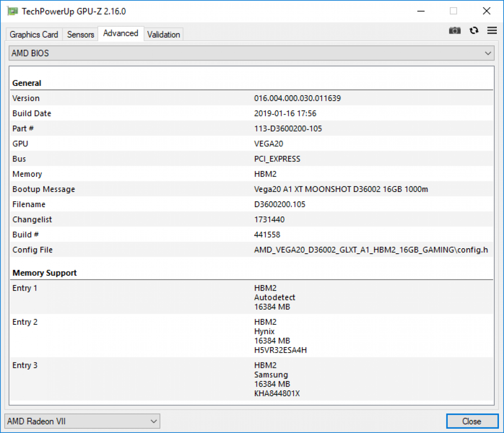
Task: Open the AMD Radeon VII GPU selector
Action: pos(82,421)
